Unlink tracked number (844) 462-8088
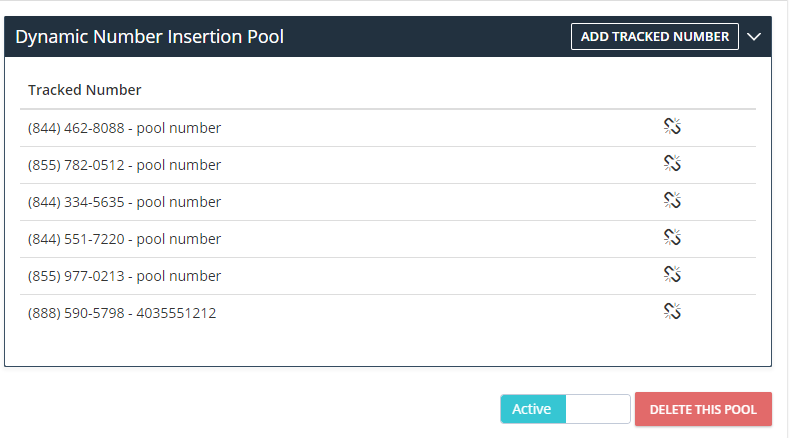Viewport: 790px width, 438px height. tap(672, 126)
